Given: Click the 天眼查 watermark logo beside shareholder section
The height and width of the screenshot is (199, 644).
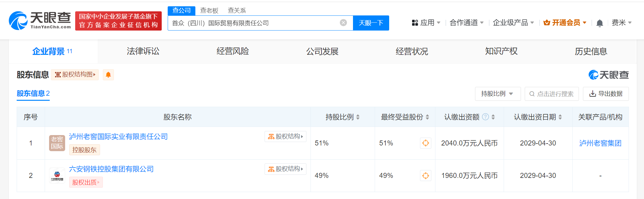Looking at the screenshot, I should [x=608, y=75].
